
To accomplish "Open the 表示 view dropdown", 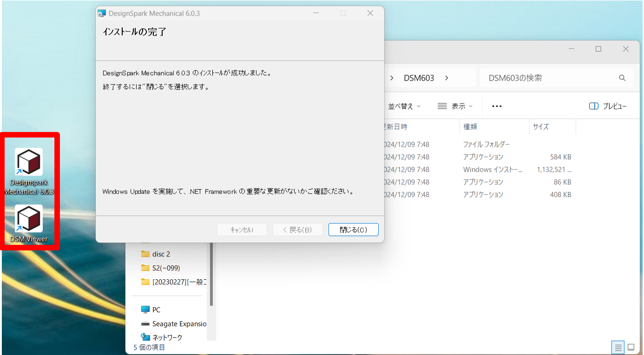I will [x=454, y=106].
